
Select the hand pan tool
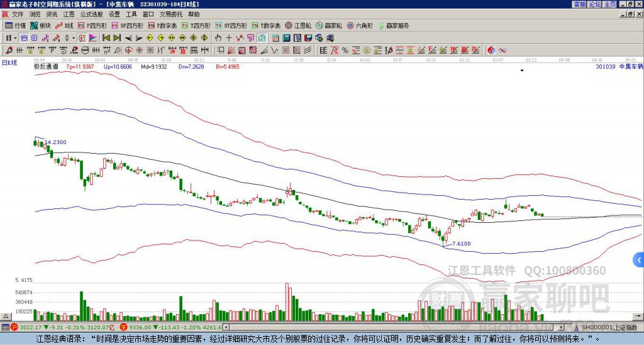pos(218,38)
